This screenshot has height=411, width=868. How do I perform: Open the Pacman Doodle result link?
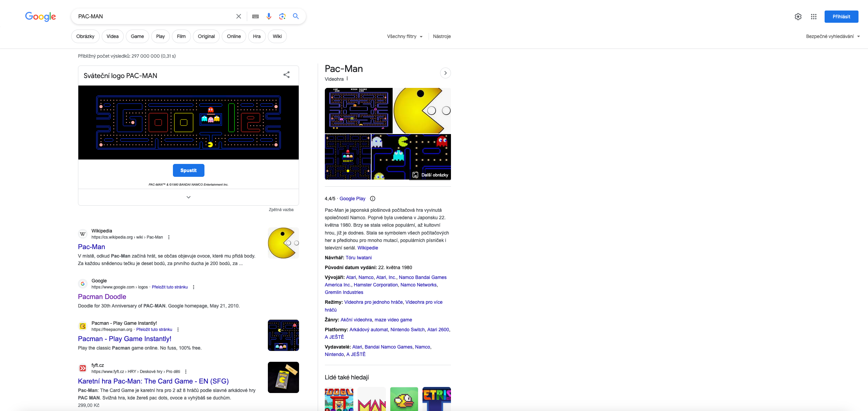(x=102, y=297)
